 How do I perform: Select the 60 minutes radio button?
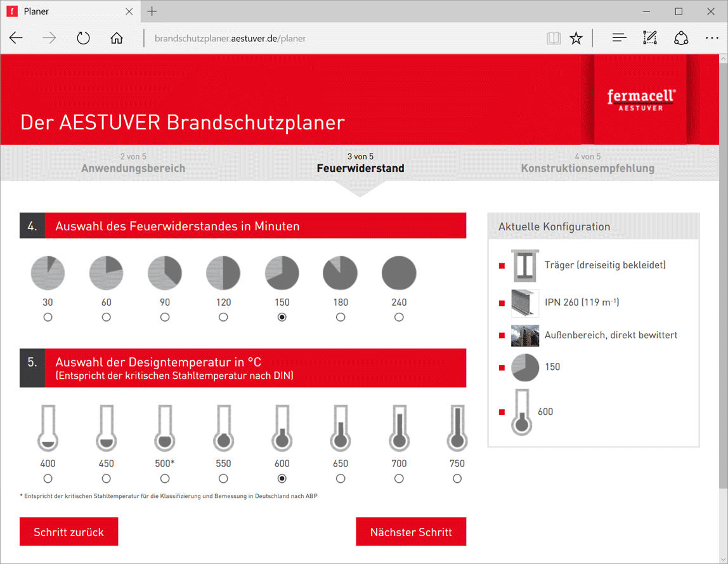coord(107,317)
